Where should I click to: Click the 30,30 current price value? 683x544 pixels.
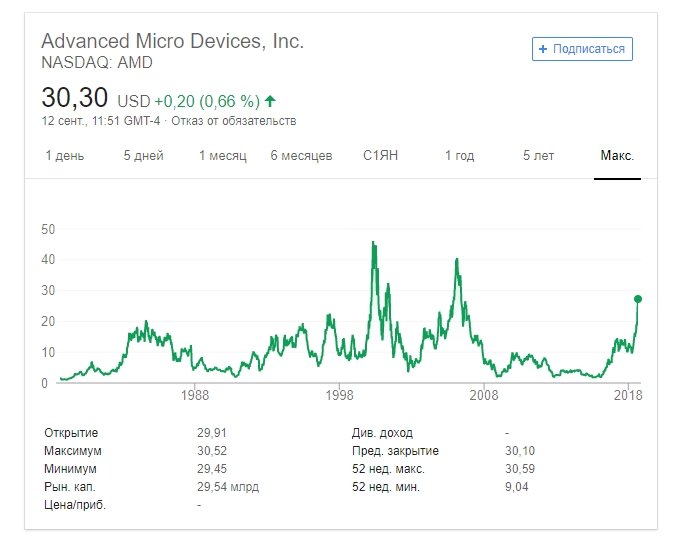pos(76,98)
